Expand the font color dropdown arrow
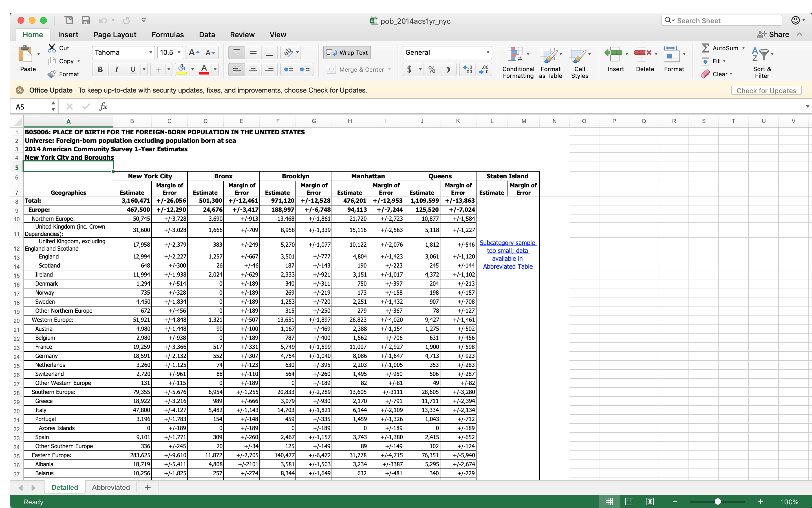This screenshot has height=508, width=812. (215, 69)
